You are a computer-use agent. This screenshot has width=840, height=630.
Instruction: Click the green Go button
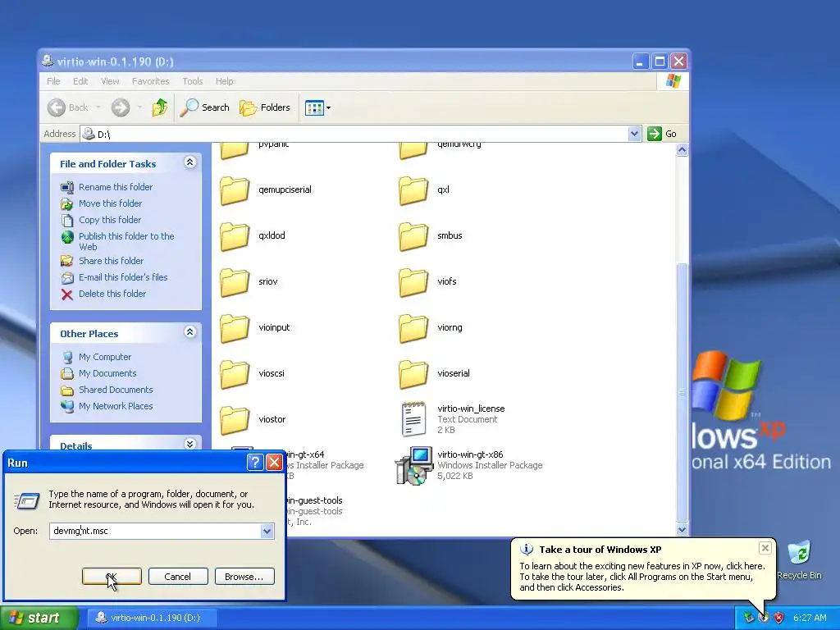point(662,134)
